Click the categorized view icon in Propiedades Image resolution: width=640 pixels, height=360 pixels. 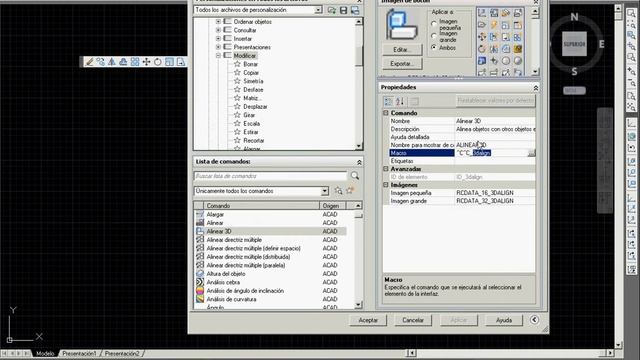388,101
